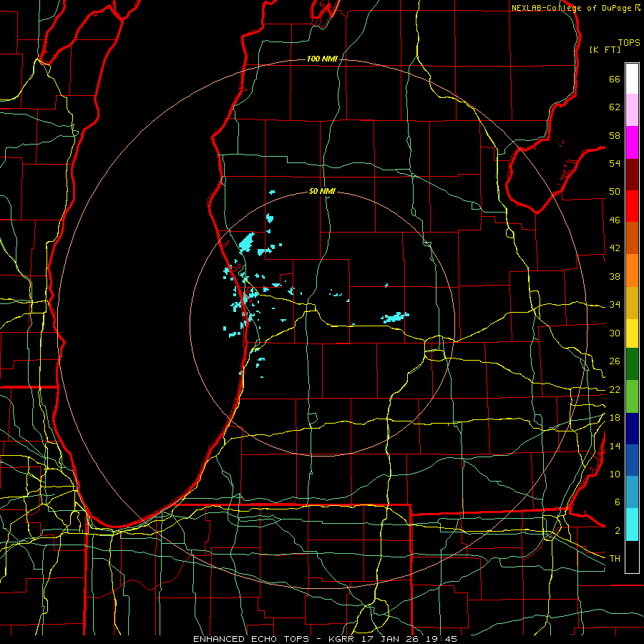Click the 100 NMI range ring label

tap(322, 59)
